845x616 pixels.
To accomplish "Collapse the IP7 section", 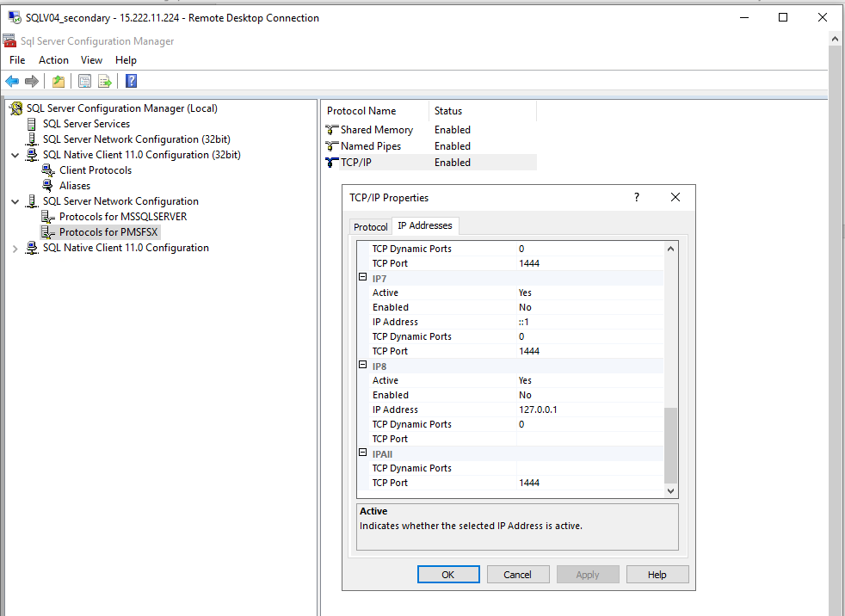I will click(x=363, y=277).
